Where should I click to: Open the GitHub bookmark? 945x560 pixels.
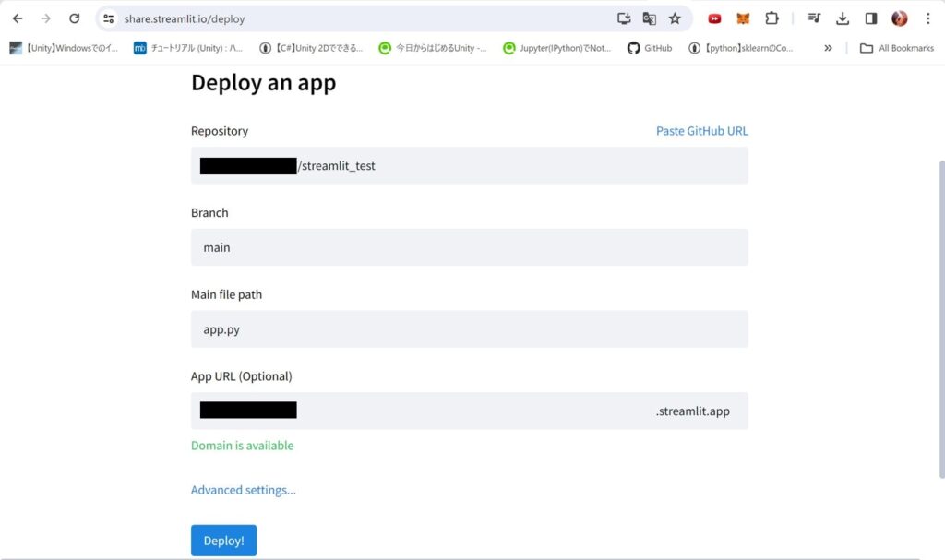click(650, 48)
